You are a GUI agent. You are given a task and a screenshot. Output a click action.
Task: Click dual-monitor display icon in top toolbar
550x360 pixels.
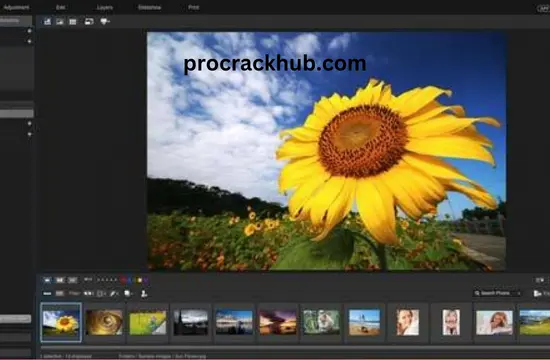pyautogui.click(x=89, y=22)
